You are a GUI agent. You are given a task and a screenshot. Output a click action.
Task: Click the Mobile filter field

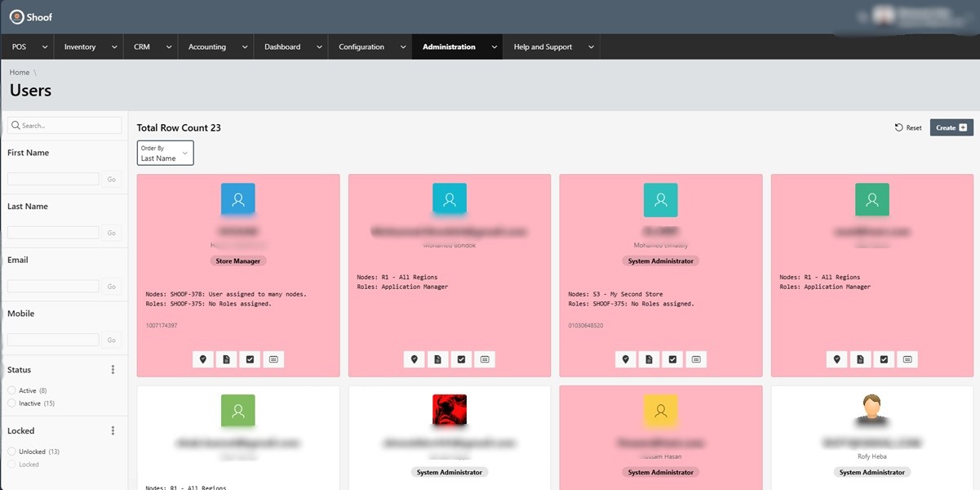tap(53, 340)
